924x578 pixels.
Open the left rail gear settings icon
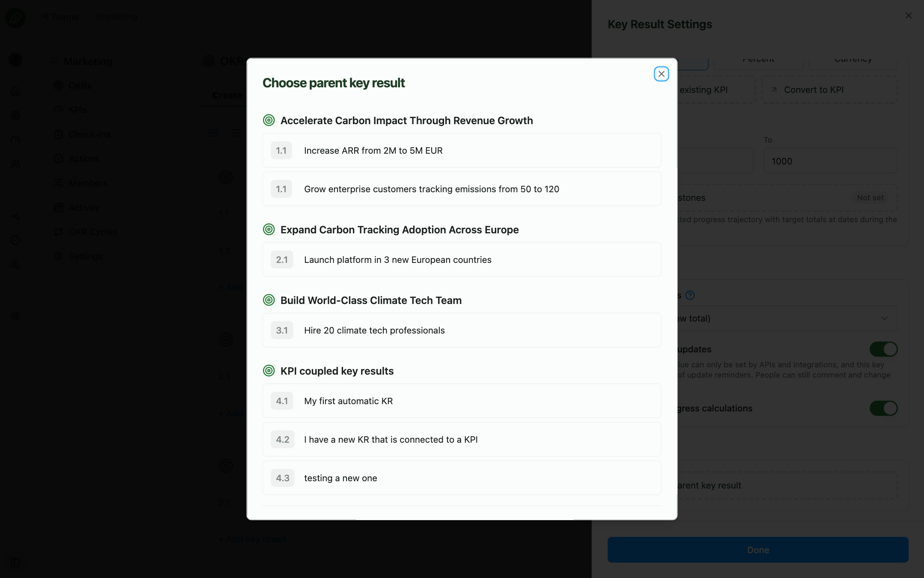pos(15,316)
